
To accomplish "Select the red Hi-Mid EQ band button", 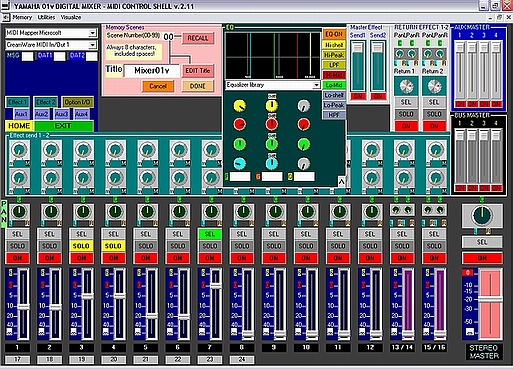I will pos(334,75).
